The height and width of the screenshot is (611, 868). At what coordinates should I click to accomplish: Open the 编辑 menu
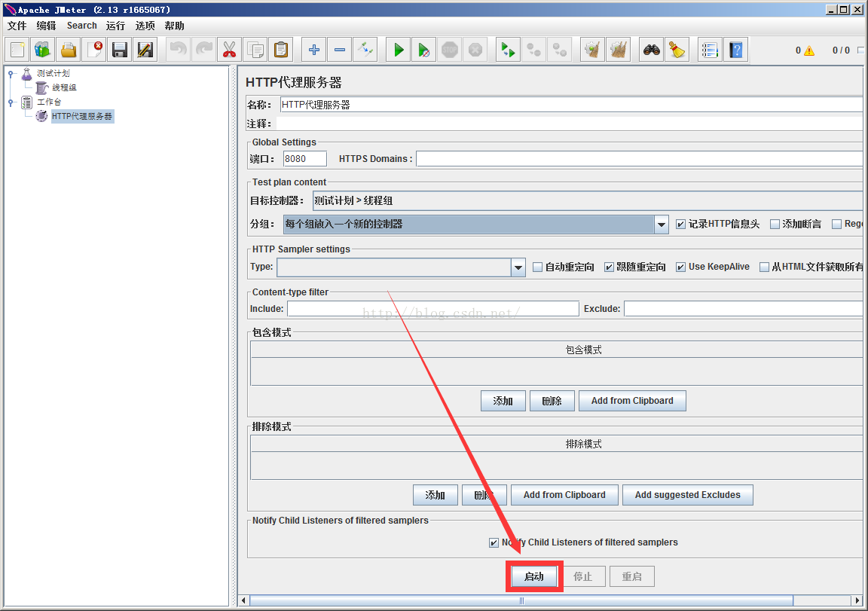(46, 26)
